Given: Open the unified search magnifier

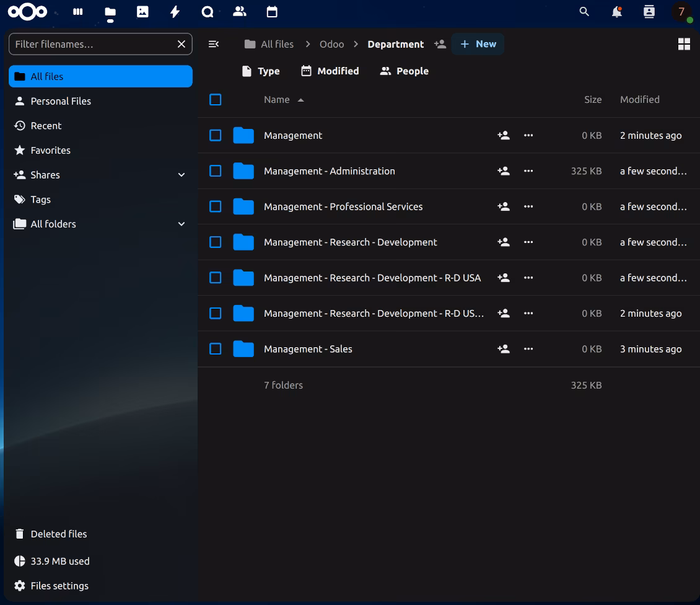Looking at the screenshot, I should (584, 12).
